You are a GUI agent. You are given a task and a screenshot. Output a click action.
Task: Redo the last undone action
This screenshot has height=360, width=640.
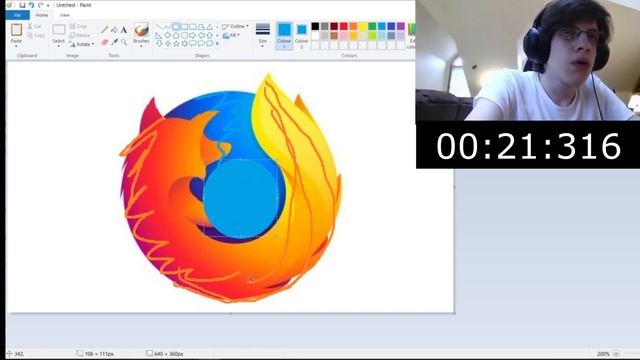tap(40, 5)
